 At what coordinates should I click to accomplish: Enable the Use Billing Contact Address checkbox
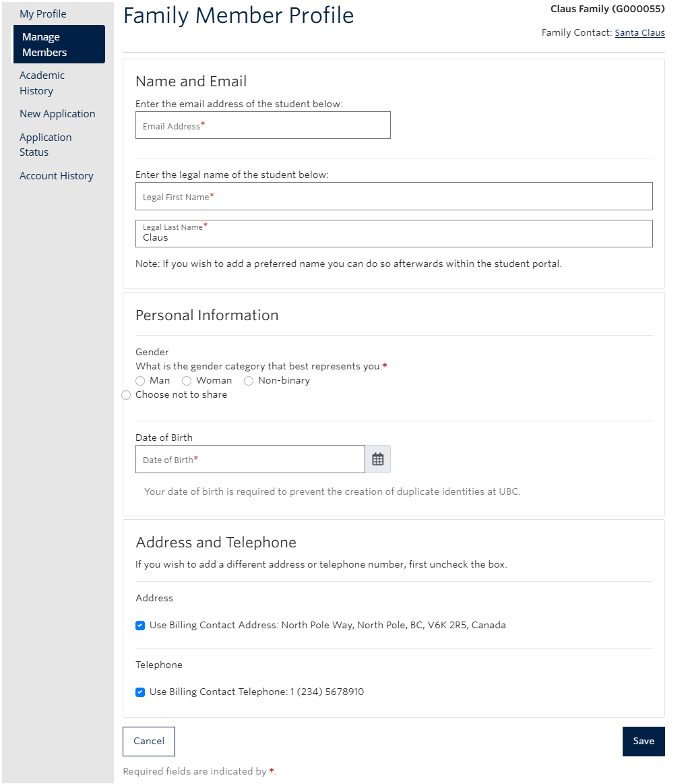(140, 625)
